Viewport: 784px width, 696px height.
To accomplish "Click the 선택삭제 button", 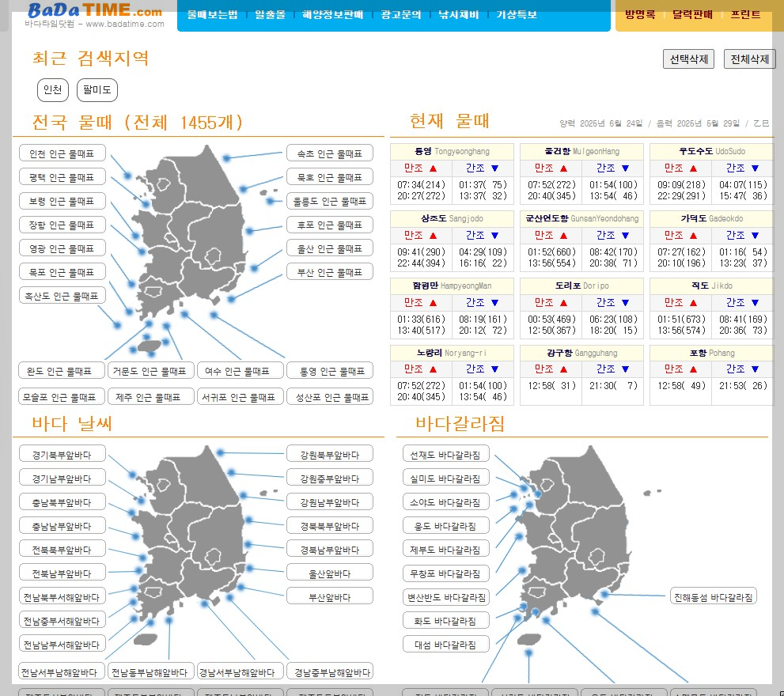I will click(687, 59).
